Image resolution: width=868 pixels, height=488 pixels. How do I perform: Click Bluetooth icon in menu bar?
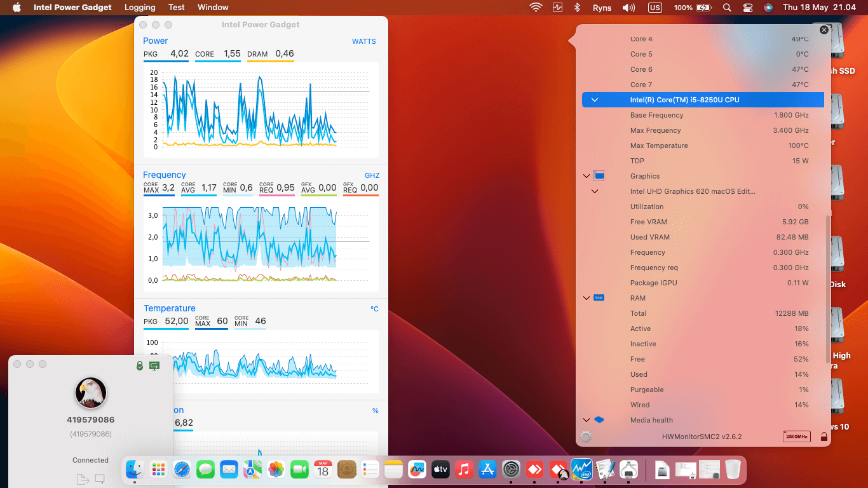click(x=578, y=8)
